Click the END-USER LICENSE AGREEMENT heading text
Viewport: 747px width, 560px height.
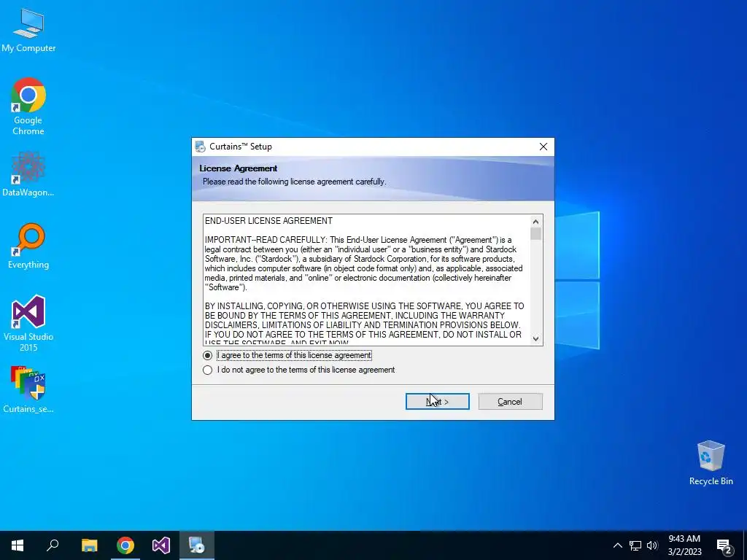point(268,221)
